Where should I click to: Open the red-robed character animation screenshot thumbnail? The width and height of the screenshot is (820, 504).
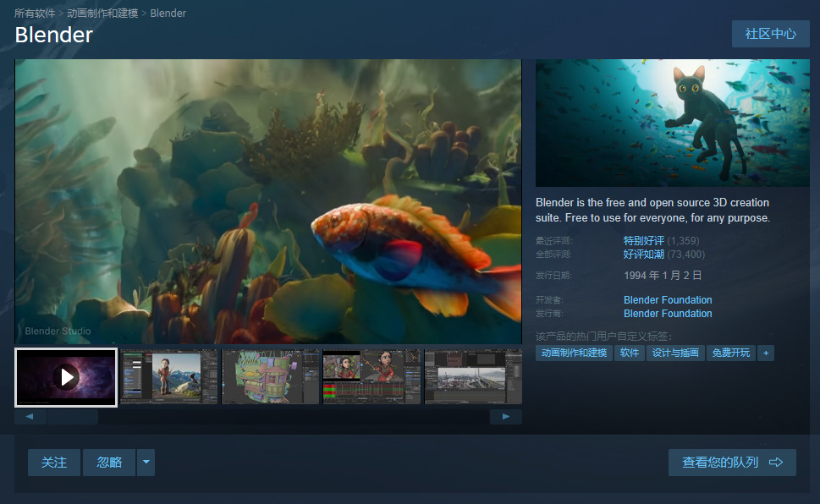(x=371, y=377)
